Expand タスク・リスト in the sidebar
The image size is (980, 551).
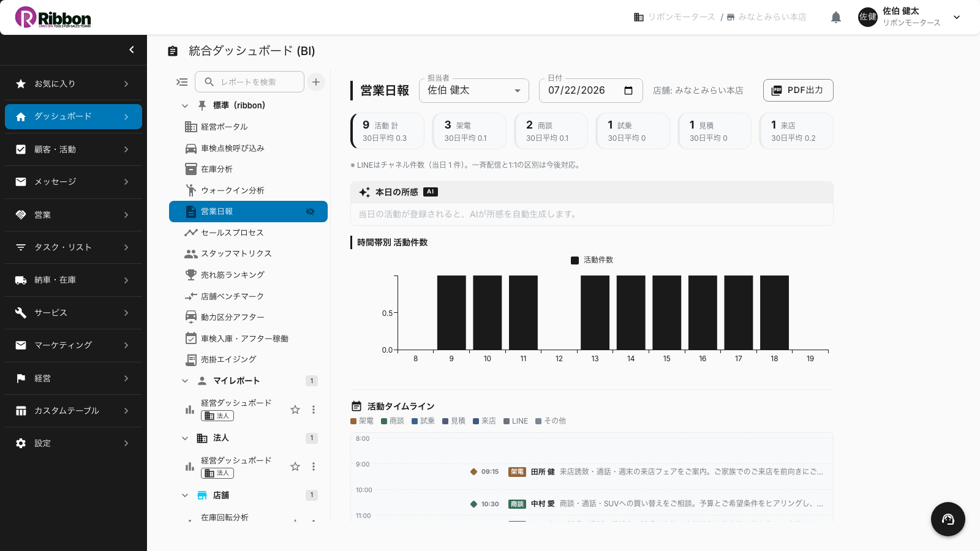(73, 247)
